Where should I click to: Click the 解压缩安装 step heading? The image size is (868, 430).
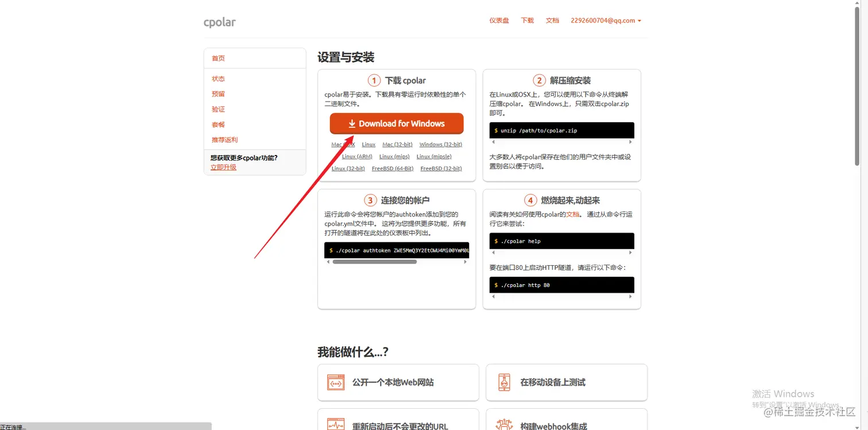tap(570, 80)
